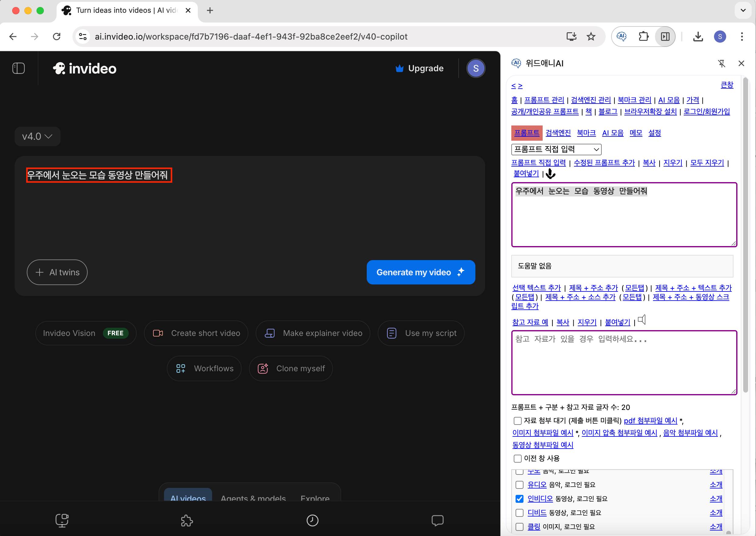This screenshot has height=536, width=756.
Task: Click the microphone voice input icon
Action: [x=551, y=174]
